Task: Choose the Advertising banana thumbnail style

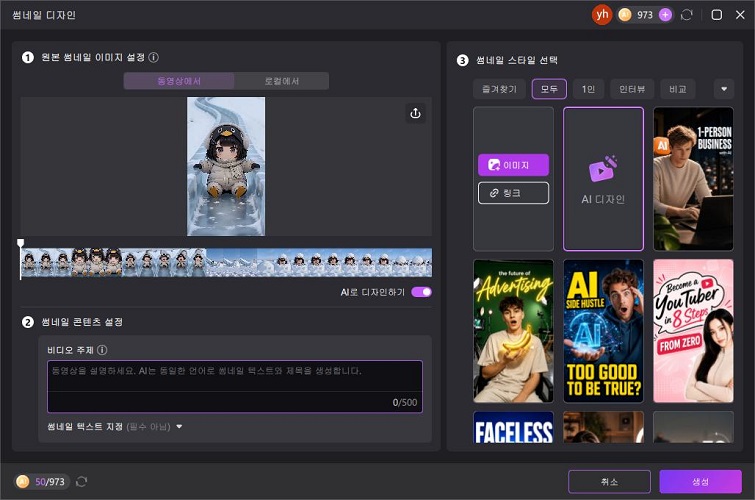Action: pos(513,331)
